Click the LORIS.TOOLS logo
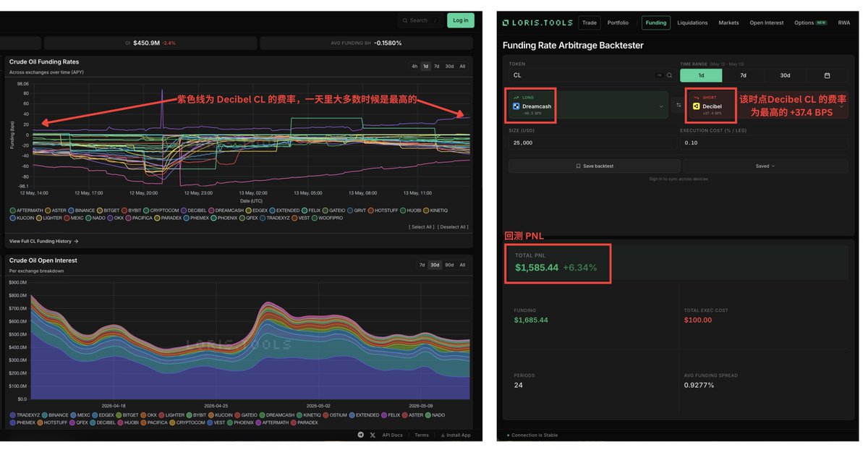This screenshot has width=868, height=450. pos(536,23)
